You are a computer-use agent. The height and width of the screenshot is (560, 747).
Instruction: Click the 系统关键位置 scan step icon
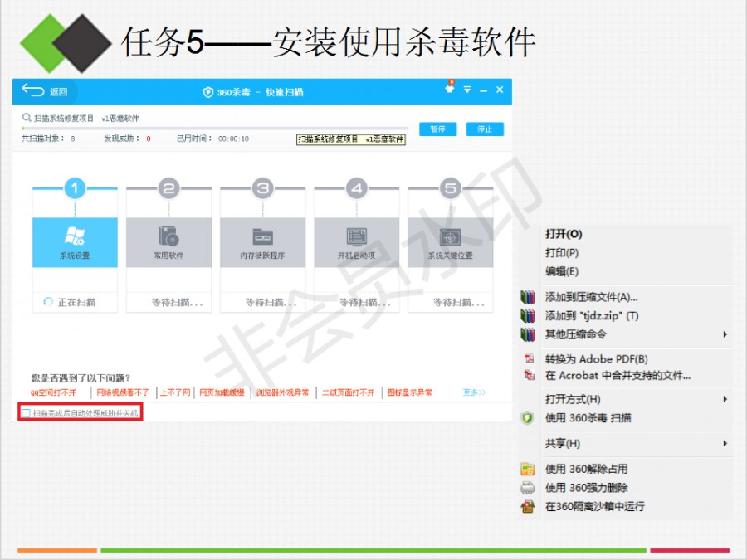(450, 236)
